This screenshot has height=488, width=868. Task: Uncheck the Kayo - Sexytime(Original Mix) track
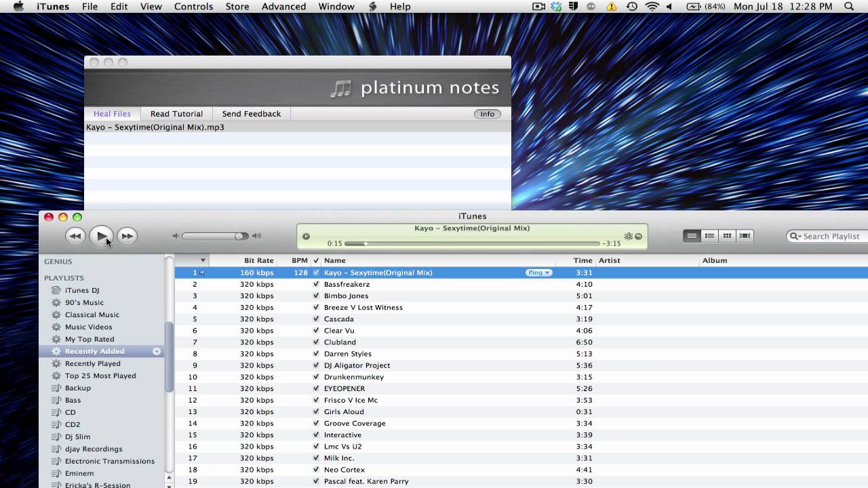tap(316, 272)
